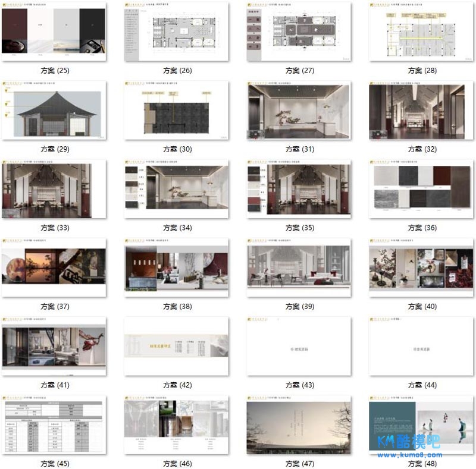This screenshot has width=476, height=469.
Task: Select the 方案 (36) material samples thumbnail
Action: pos(422,189)
